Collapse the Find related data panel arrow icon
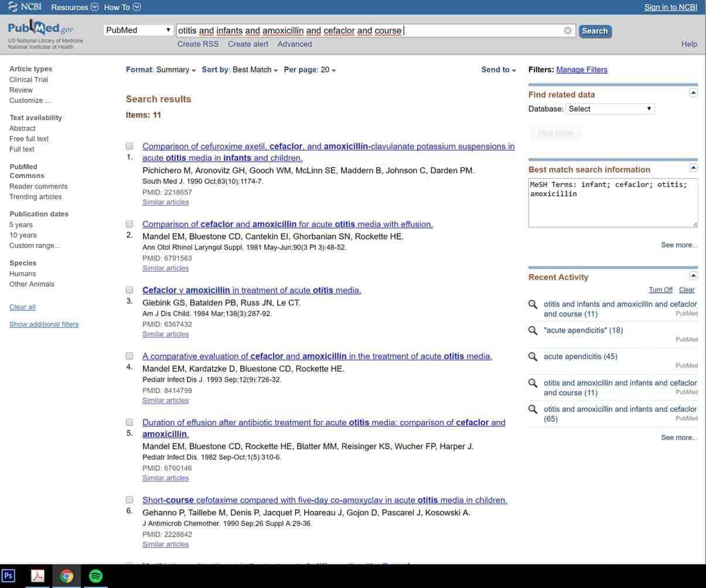706x588 pixels. [x=693, y=92]
